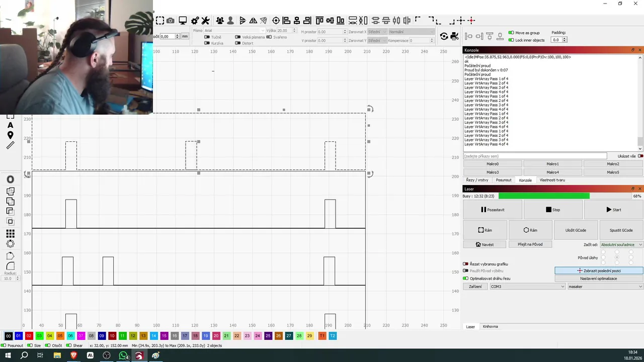This screenshot has width=644, height=362.
Task: Open device settings wrench-screwdriver icon
Action: tap(205, 21)
